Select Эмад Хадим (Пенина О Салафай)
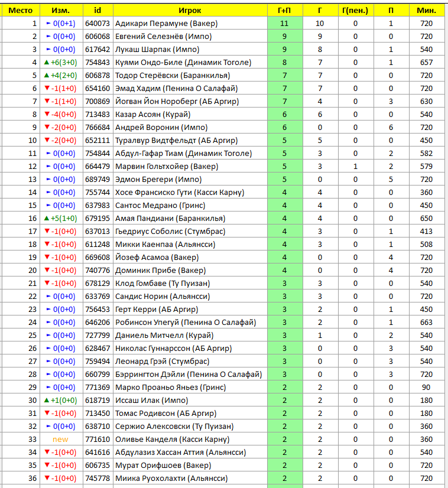Screen dimensions: 448x488 (x=177, y=89)
